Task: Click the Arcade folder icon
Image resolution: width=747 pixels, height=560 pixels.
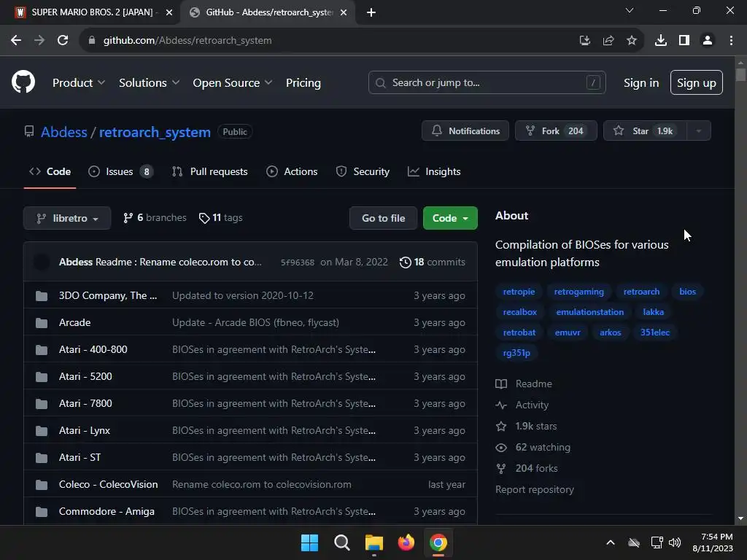Action: click(x=42, y=323)
